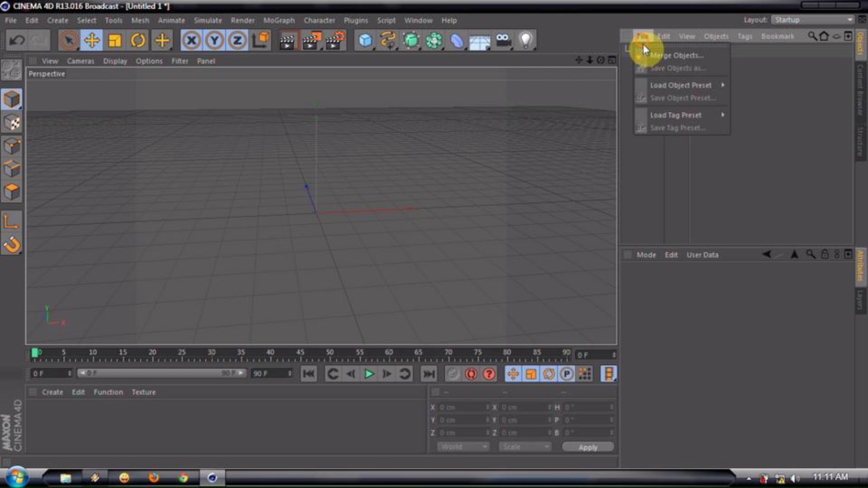Click the current frame field 0 F

[x=596, y=355]
